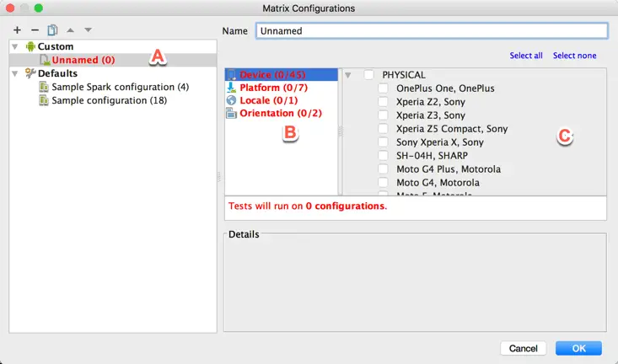This screenshot has width=618, height=364.
Task: Collapse the Defaults tree node
Action: click(15, 74)
